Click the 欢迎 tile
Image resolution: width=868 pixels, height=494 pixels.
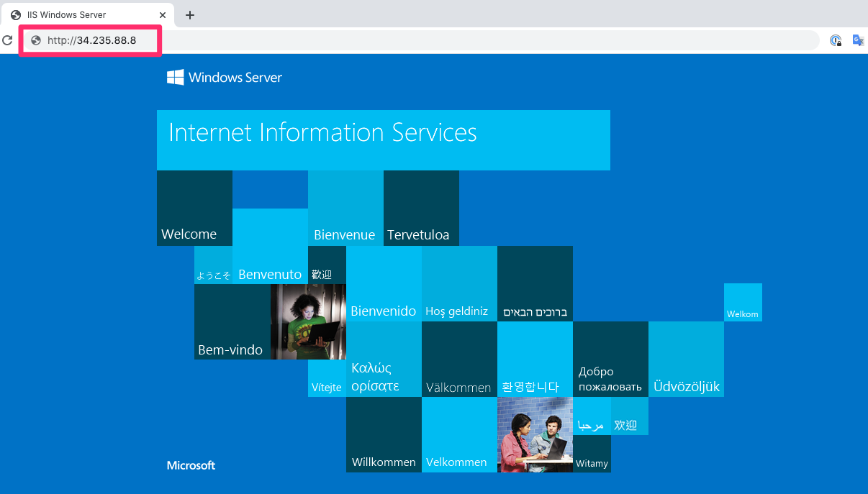(x=630, y=416)
